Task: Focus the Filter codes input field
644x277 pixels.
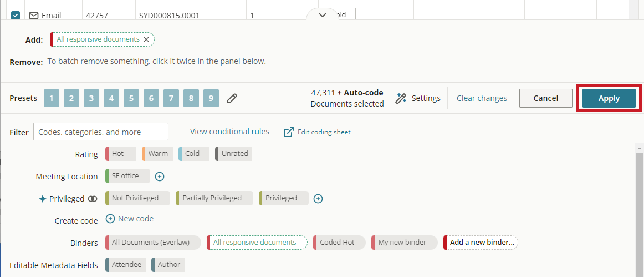Action: [x=101, y=132]
